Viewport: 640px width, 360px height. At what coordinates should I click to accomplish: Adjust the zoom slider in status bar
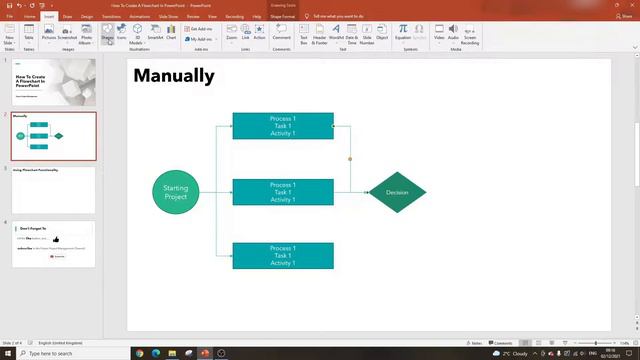pyautogui.click(x=596, y=343)
